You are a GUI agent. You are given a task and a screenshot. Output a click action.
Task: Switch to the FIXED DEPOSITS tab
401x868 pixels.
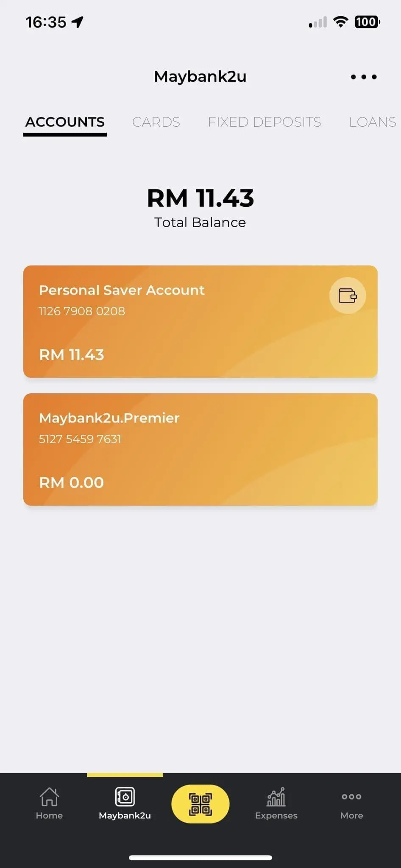point(265,122)
